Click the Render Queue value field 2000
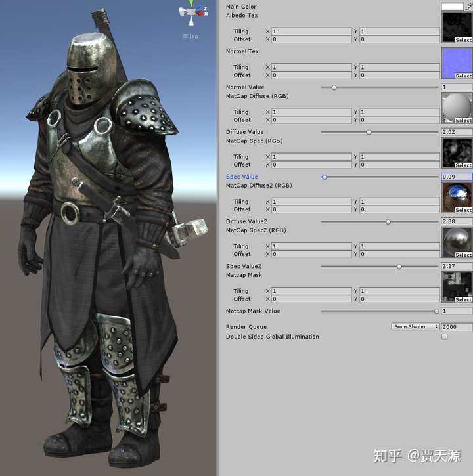Screen dimensions: 473x476 (x=457, y=327)
